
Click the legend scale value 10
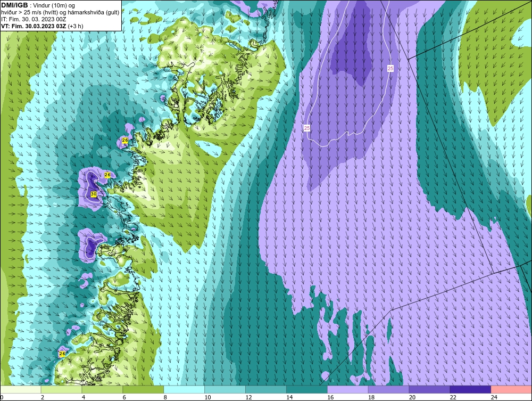(207, 397)
